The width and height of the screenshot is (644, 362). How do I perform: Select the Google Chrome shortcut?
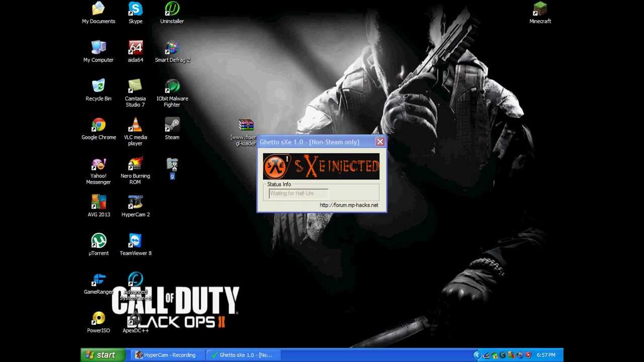pos(99,129)
